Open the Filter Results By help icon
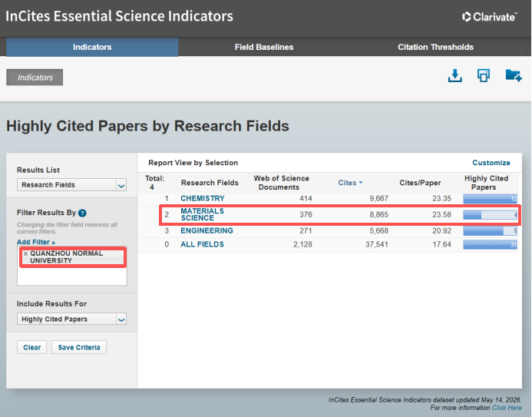Viewport: 532px width, 417px height. coord(82,213)
